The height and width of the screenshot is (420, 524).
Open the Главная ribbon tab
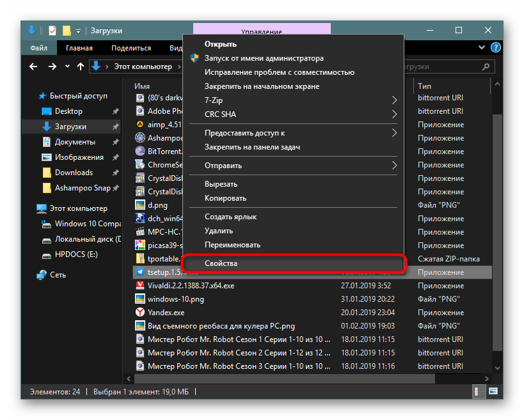point(78,48)
